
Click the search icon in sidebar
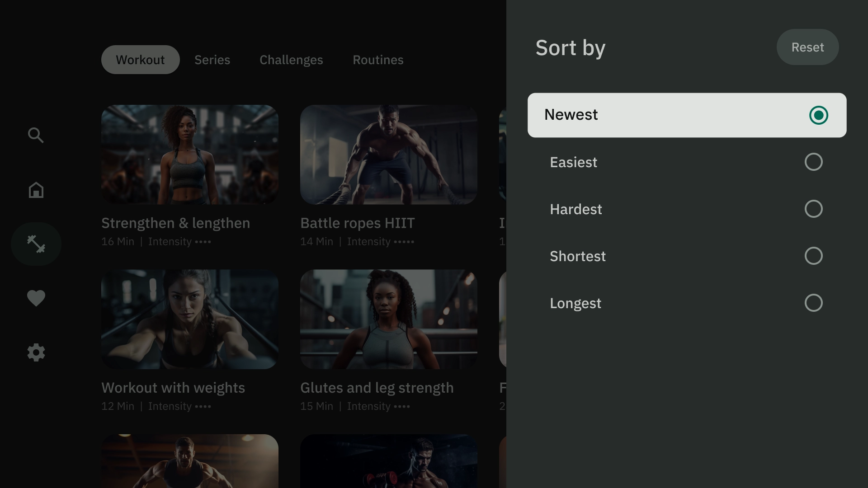click(x=36, y=135)
